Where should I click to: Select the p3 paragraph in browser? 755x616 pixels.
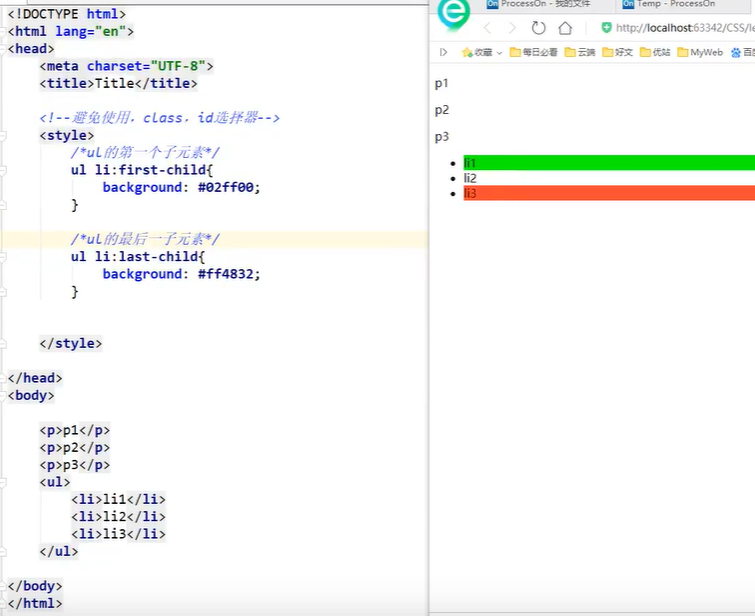(x=442, y=137)
